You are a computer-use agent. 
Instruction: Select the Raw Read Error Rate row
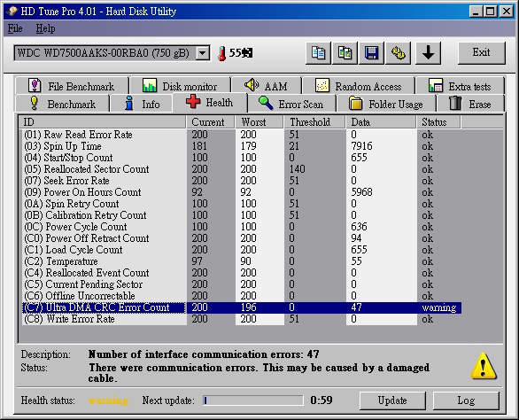(x=242, y=135)
